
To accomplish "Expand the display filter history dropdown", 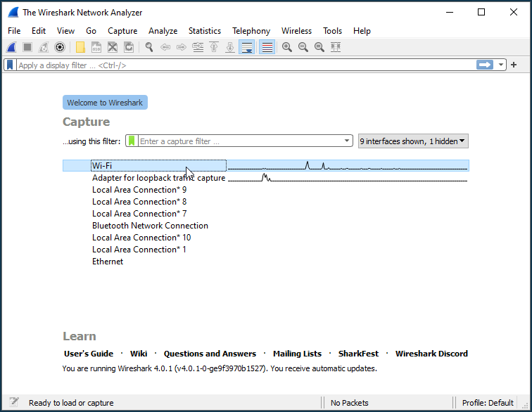I will [501, 65].
